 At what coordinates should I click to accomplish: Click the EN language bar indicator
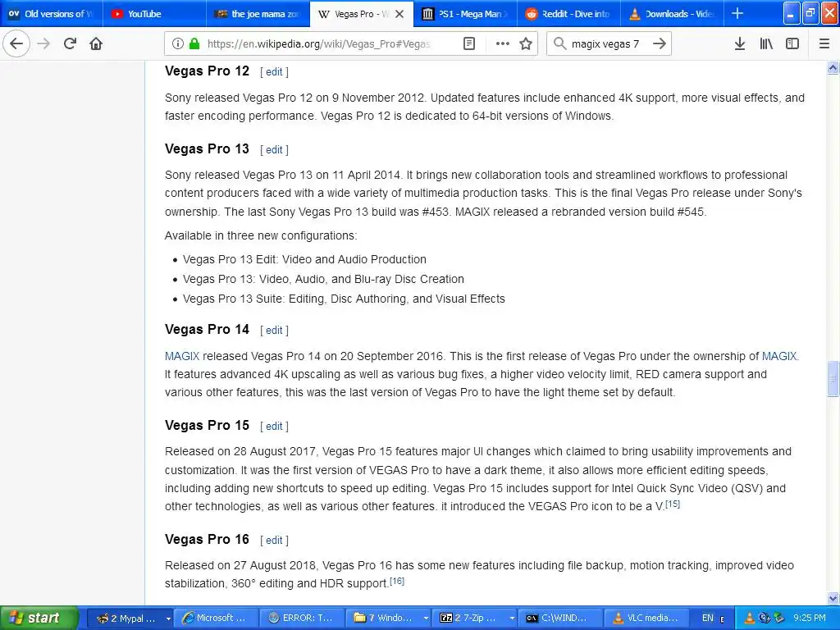tap(707, 619)
